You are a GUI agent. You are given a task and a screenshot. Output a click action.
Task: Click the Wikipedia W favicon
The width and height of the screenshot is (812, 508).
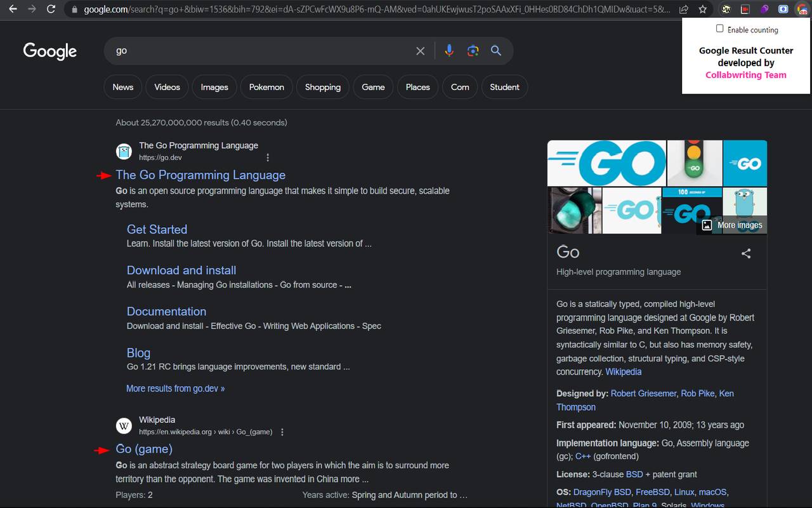[124, 425]
